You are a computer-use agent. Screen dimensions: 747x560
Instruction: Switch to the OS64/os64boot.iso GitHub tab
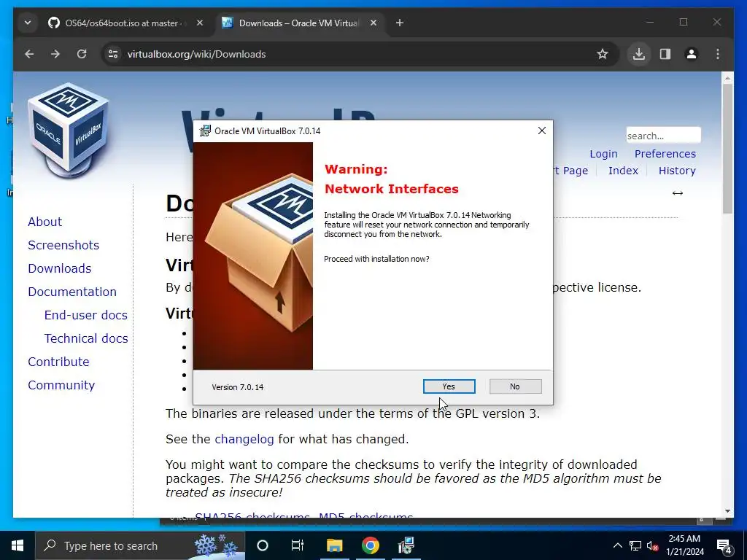[x=121, y=23]
